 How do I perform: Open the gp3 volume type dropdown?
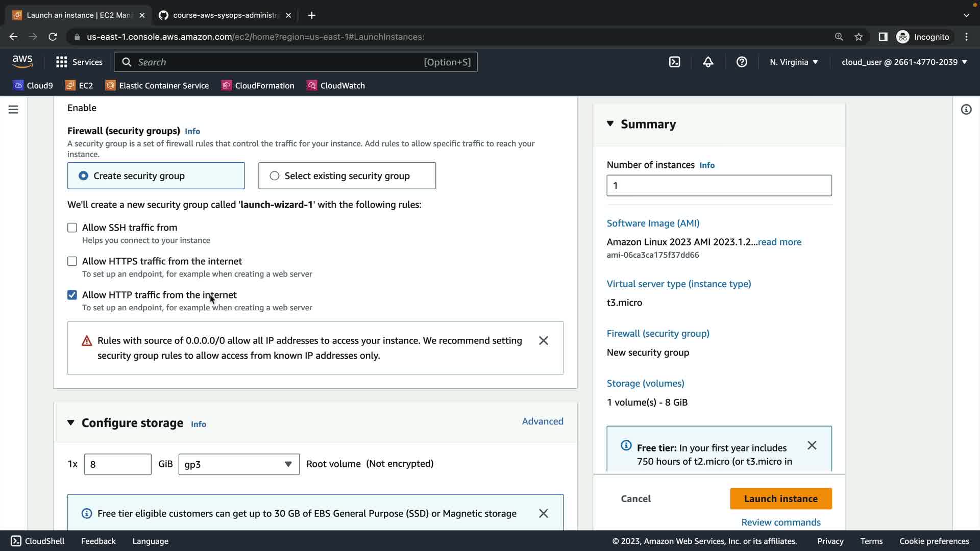[x=238, y=464]
